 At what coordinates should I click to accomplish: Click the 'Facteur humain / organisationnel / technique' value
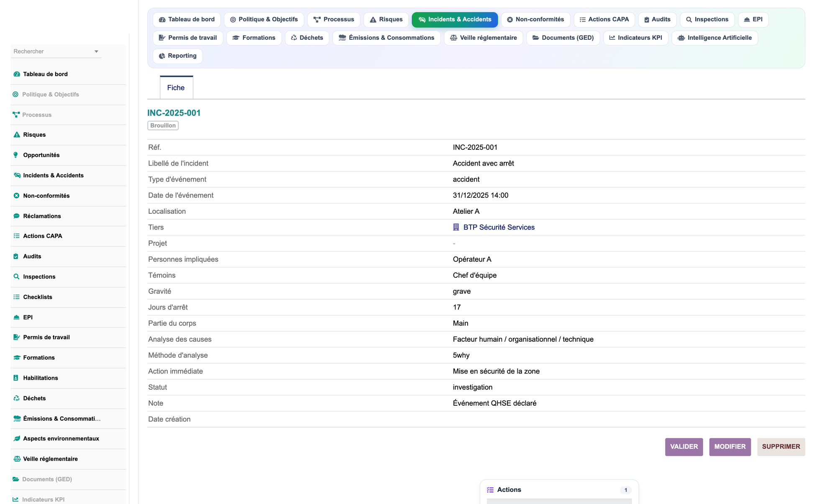click(x=523, y=339)
